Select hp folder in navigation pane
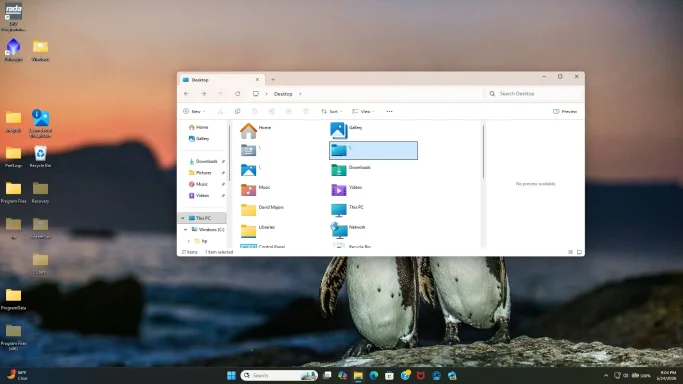The width and height of the screenshot is (683, 384). tap(201, 241)
